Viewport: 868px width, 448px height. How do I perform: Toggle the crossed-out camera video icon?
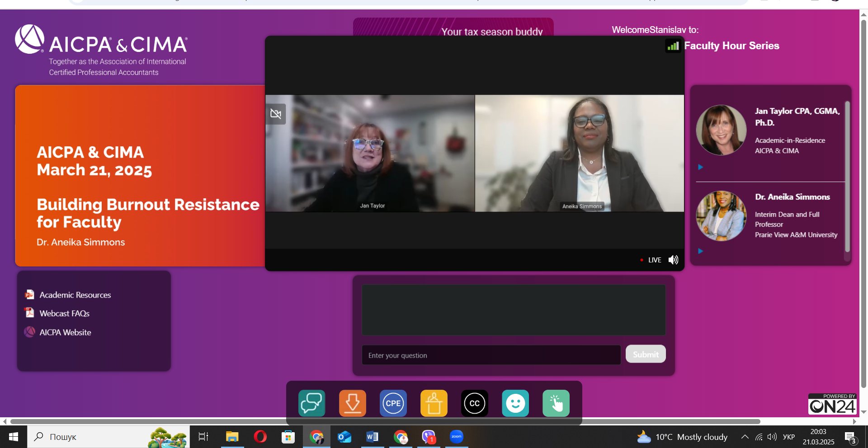click(x=276, y=114)
